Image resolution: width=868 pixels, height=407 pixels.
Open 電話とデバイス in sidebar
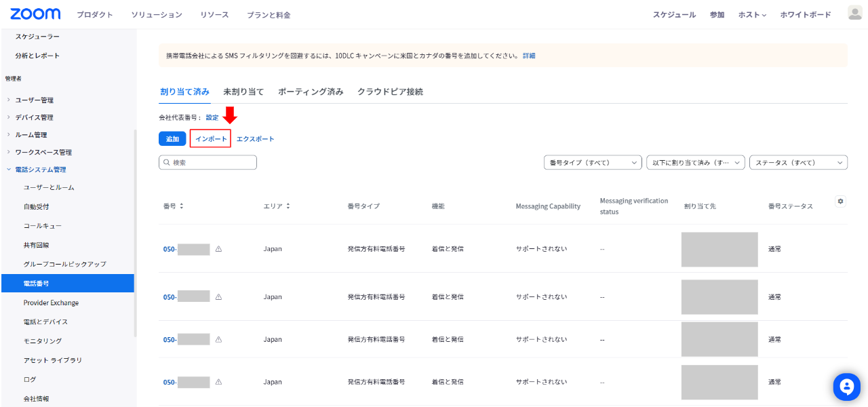coord(45,322)
